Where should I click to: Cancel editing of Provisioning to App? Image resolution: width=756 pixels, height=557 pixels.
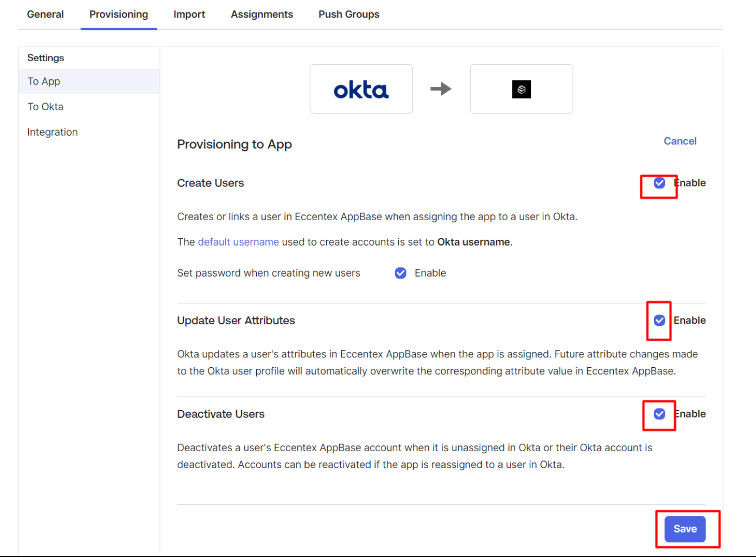point(680,141)
